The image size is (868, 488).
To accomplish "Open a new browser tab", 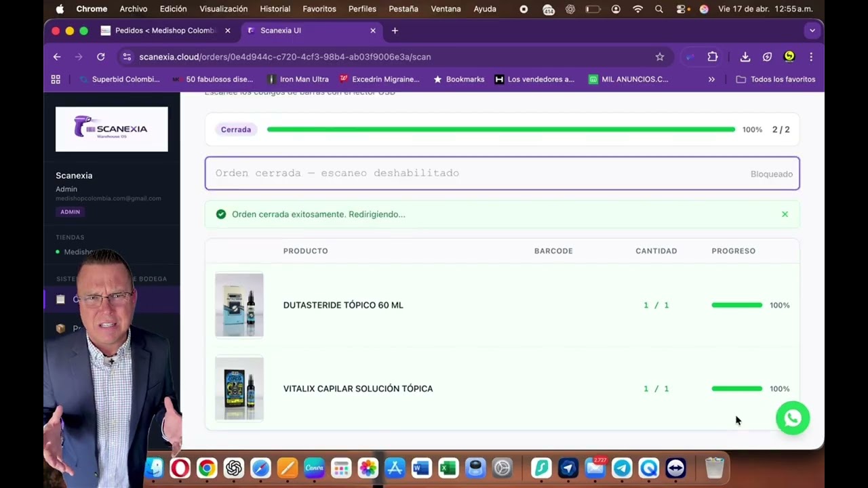I will (x=395, y=30).
